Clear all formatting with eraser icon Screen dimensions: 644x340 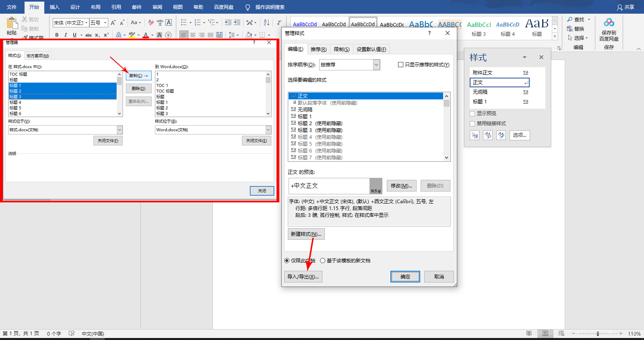(x=151, y=23)
